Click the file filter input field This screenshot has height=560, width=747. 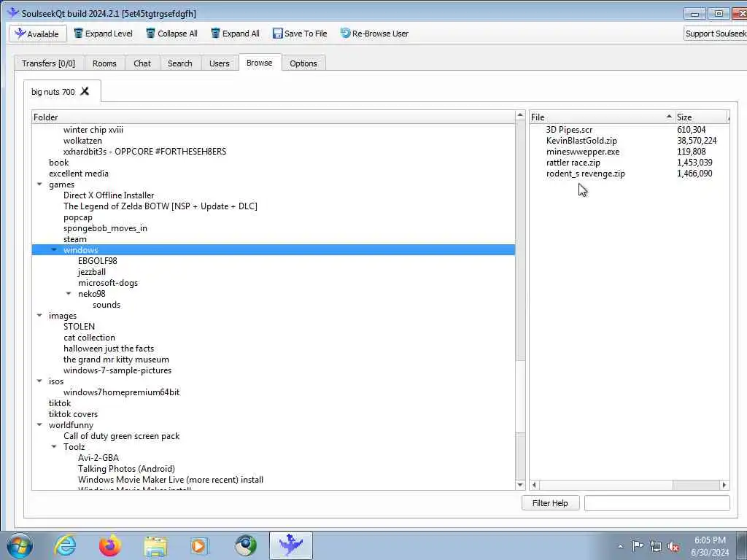[x=657, y=503]
